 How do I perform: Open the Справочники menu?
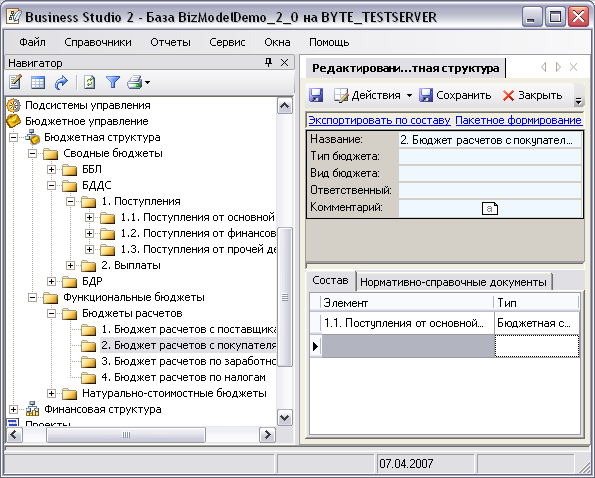tap(98, 42)
